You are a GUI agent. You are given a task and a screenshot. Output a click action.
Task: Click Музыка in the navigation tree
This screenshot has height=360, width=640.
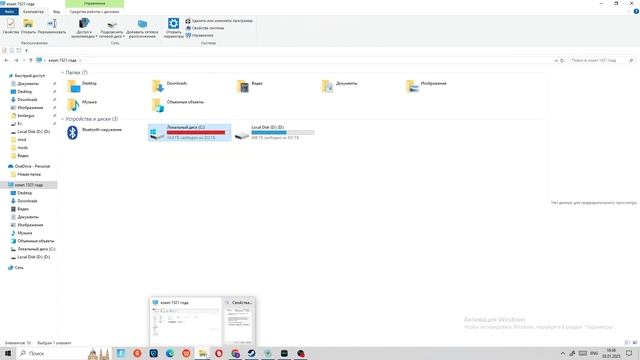point(24,233)
